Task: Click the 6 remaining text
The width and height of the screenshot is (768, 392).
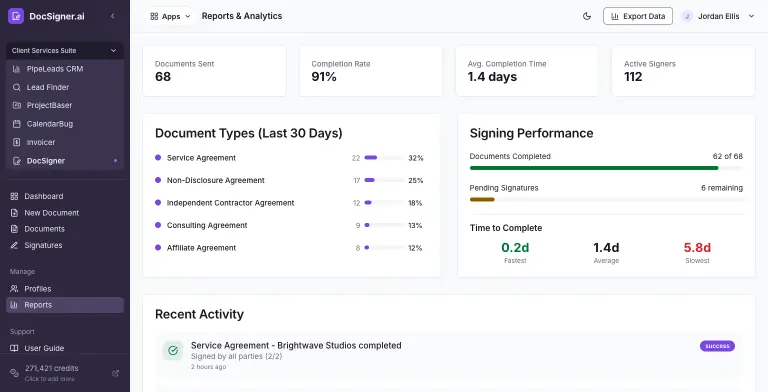Action: click(x=722, y=188)
